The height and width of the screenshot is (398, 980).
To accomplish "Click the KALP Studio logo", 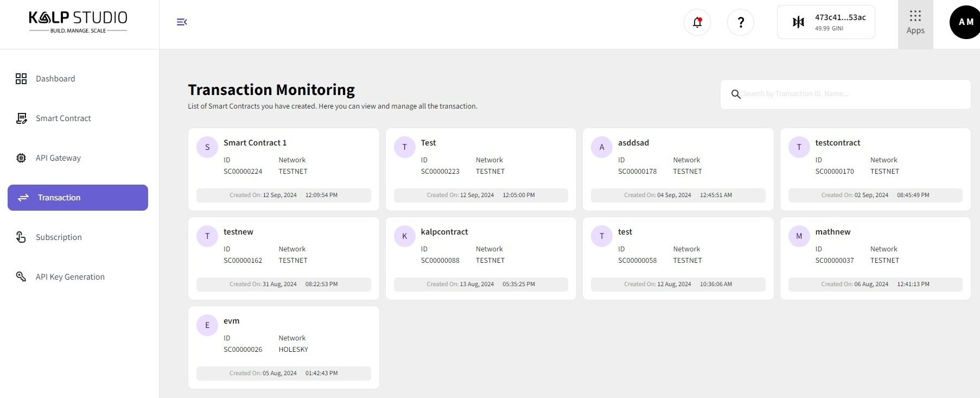I will 78,22.
